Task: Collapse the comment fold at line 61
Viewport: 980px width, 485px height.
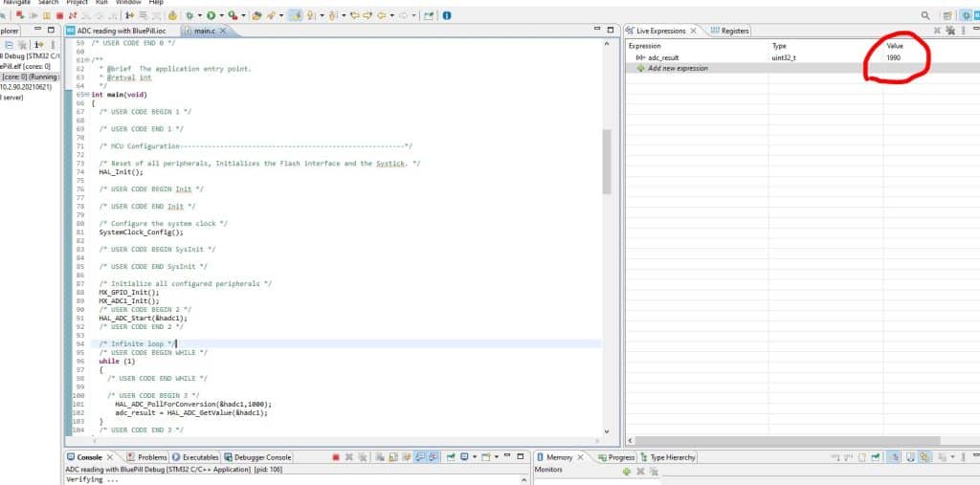Action: [x=87, y=60]
